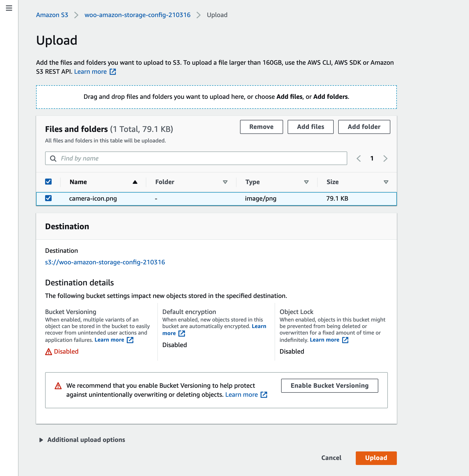Go to next page of files list
Viewport: 469px width, 476px height.
coord(385,158)
